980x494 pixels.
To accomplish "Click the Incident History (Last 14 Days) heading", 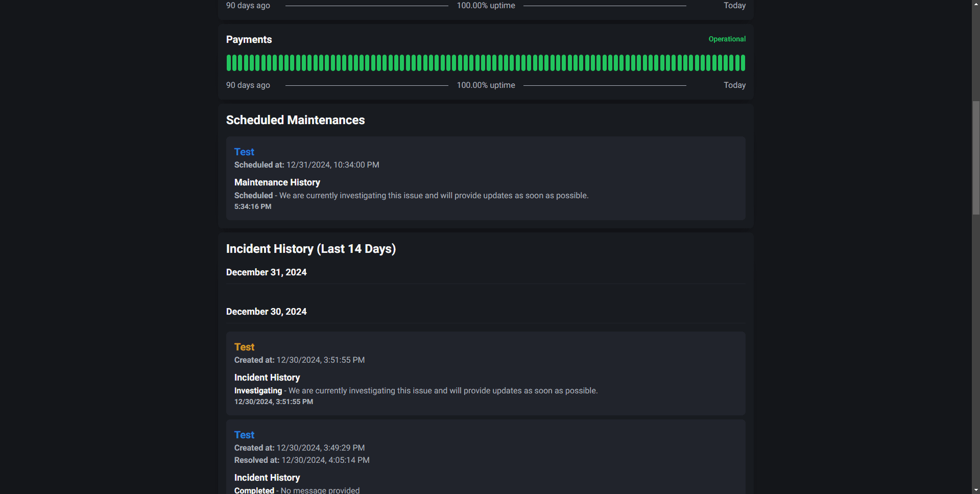I will coord(310,249).
